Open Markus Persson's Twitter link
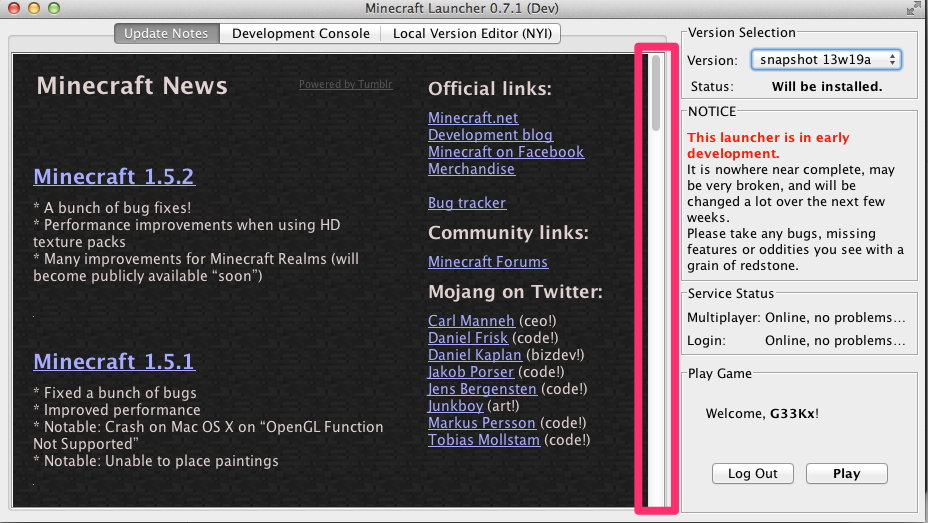The width and height of the screenshot is (928, 523). pyautogui.click(x=482, y=423)
